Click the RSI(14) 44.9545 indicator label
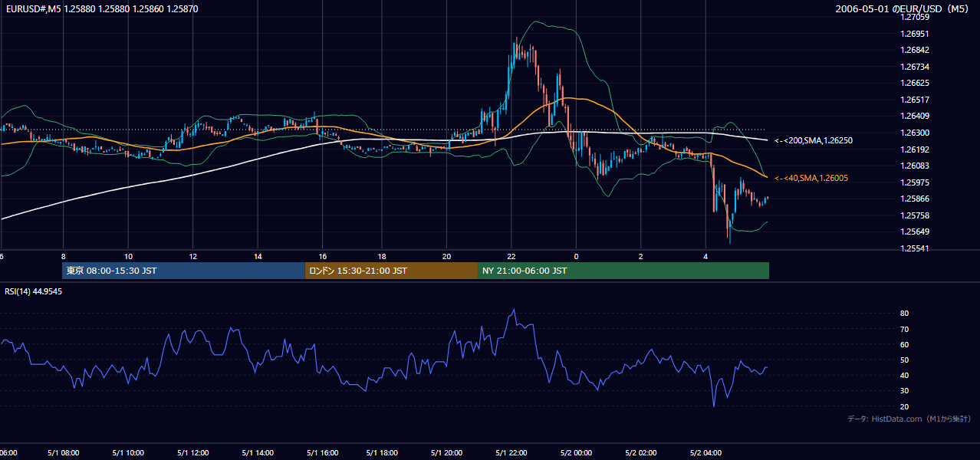Image resolution: width=980 pixels, height=460 pixels. pyautogui.click(x=34, y=291)
